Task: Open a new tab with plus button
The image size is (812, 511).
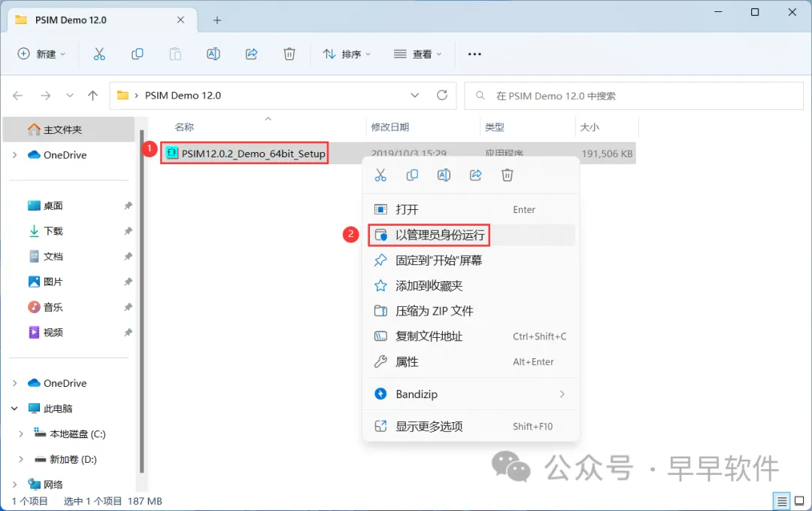Action: coord(217,20)
